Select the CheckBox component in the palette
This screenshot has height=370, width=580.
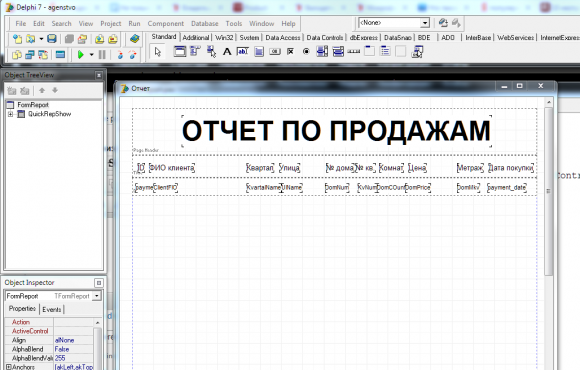(x=290, y=51)
